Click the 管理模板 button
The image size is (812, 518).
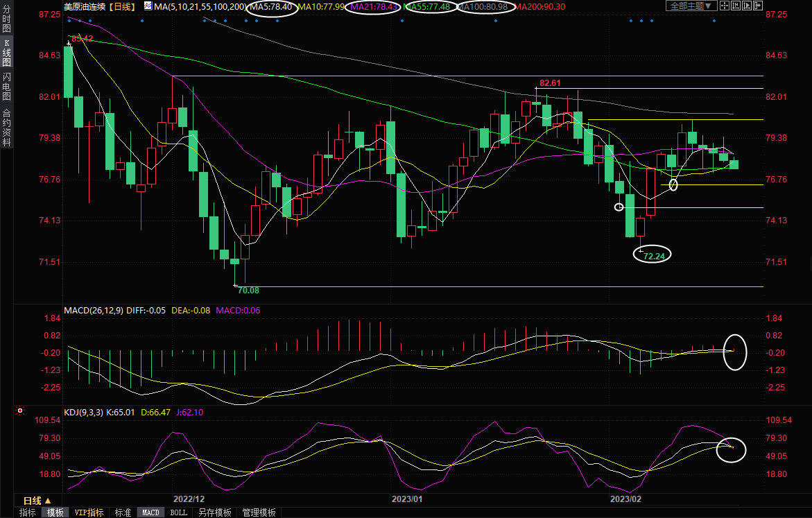259,512
